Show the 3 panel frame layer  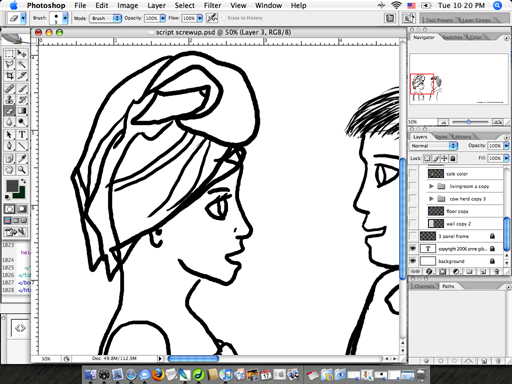[x=413, y=236]
